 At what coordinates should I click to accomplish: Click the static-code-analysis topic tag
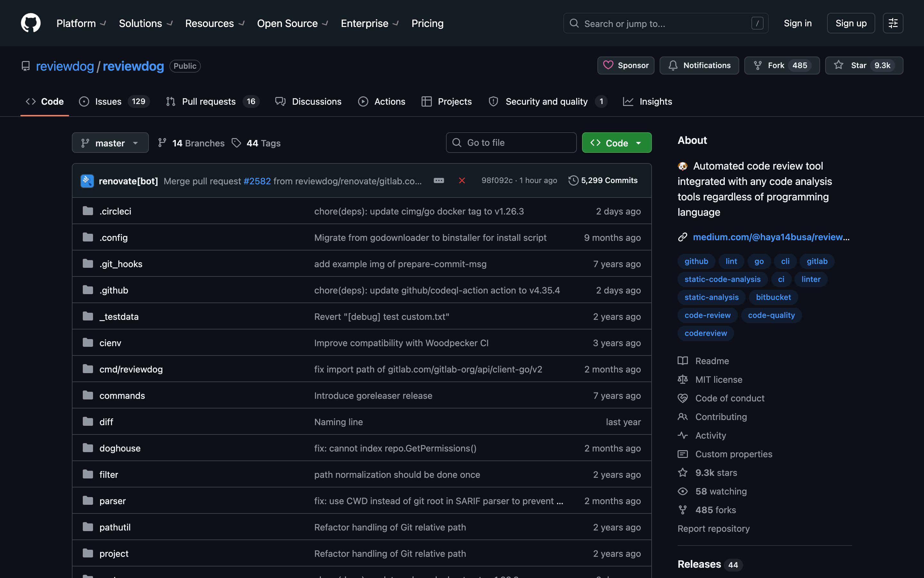723,279
